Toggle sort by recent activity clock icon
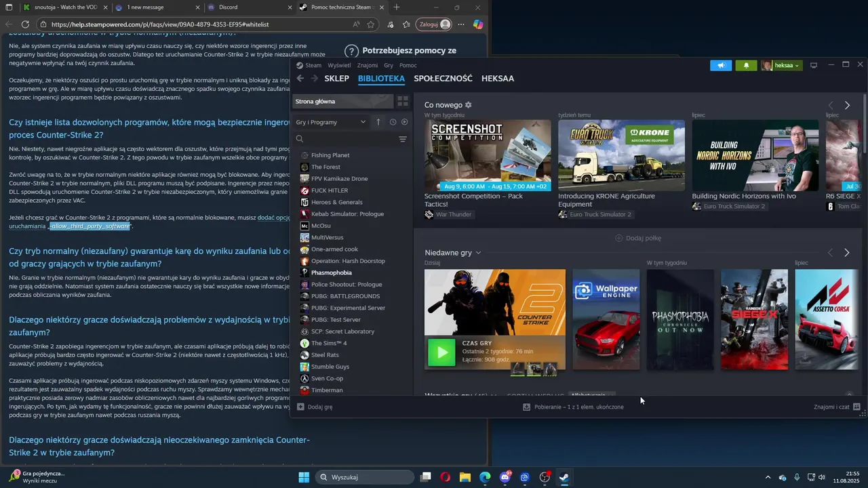The width and height of the screenshot is (868, 488). [x=393, y=122]
